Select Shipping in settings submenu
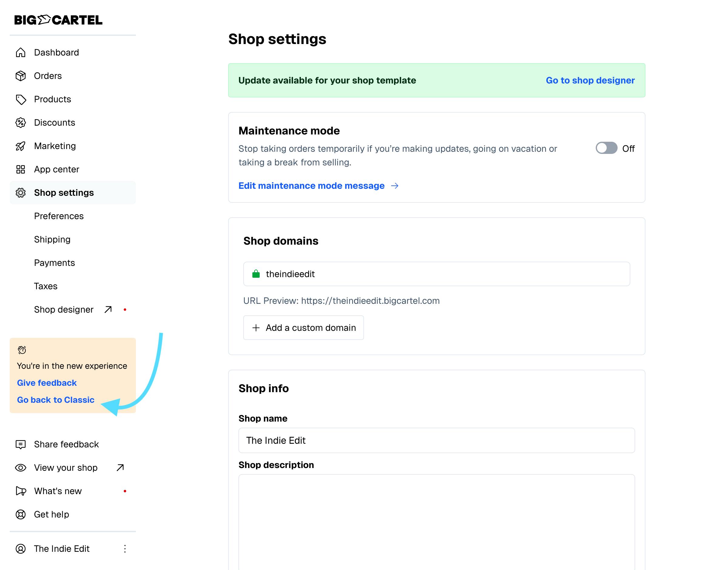The width and height of the screenshot is (728, 570). [x=52, y=239]
